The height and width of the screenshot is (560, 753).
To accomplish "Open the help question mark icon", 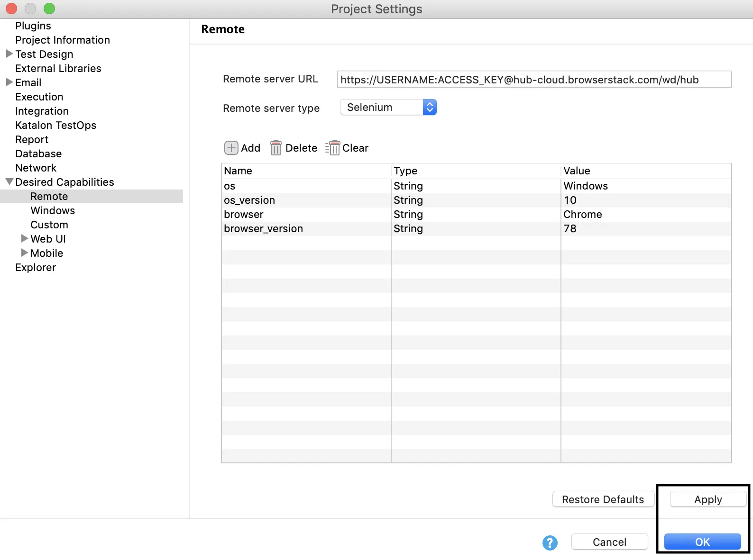I will pyautogui.click(x=550, y=542).
